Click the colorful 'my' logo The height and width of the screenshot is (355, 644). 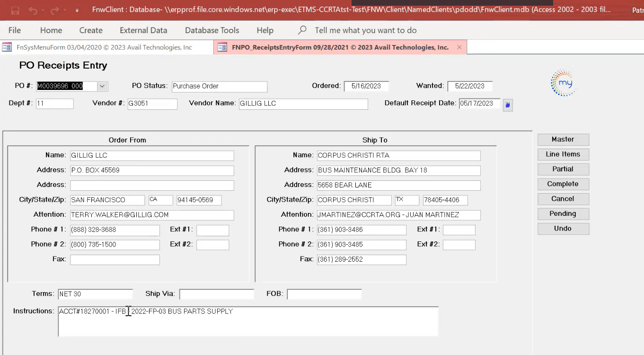coord(563,83)
